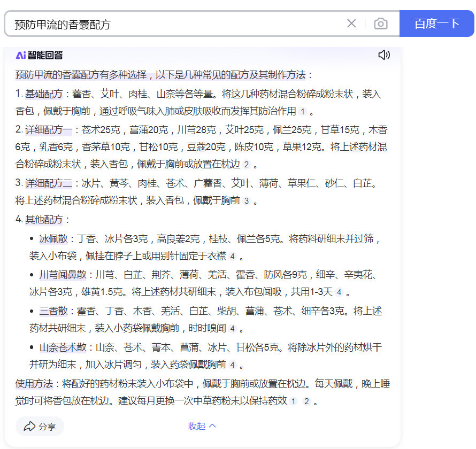Click the 山奈苍术散 highlighted term
Image resolution: width=476 pixels, height=449 pixels.
click(63, 347)
